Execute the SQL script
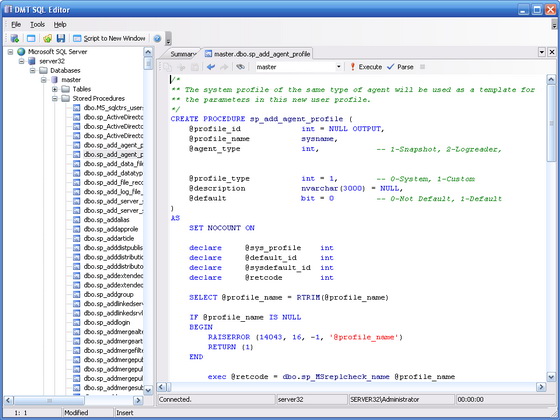Screen dimensions: 560x420 pyautogui.click(x=366, y=67)
